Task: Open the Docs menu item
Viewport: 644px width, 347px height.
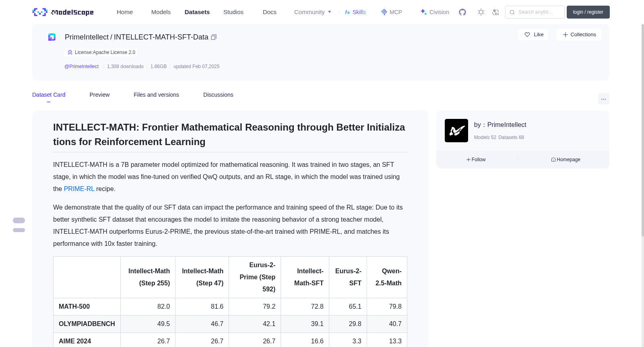Action: click(x=270, y=12)
